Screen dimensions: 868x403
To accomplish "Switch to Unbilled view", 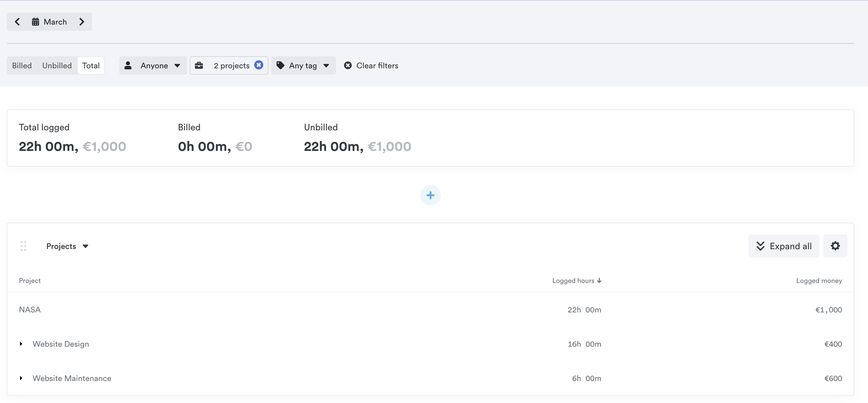I will pos(57,65).
